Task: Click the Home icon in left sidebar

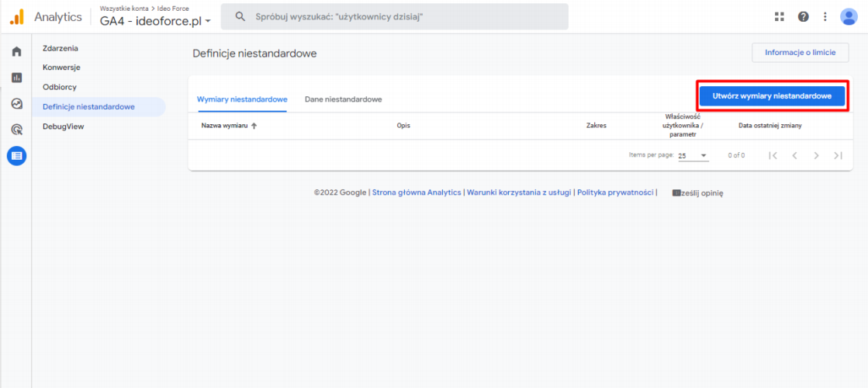Action: [x=16, y=52]
